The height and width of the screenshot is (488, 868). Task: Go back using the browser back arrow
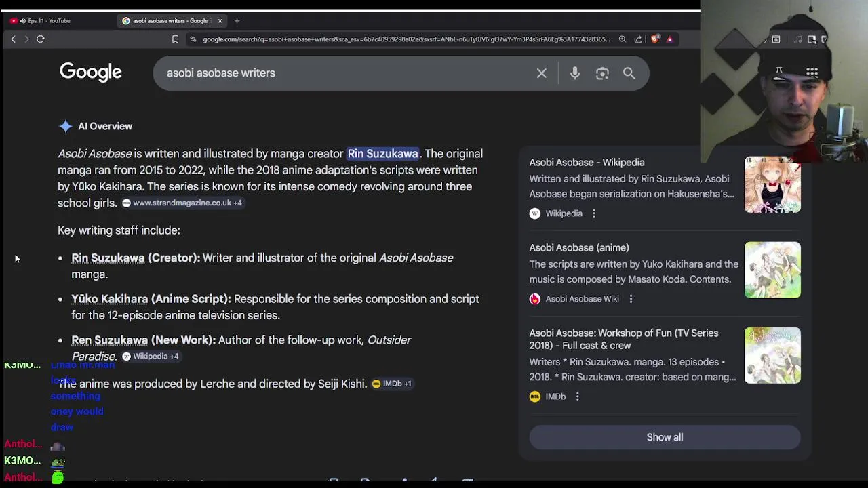(x=13, y=39)
